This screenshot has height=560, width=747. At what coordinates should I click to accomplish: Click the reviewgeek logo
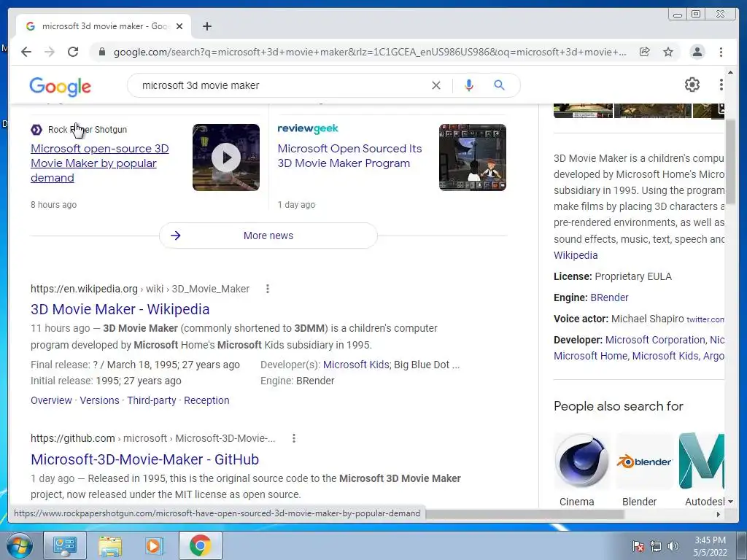pyautogui.click(x=308, y=128)
